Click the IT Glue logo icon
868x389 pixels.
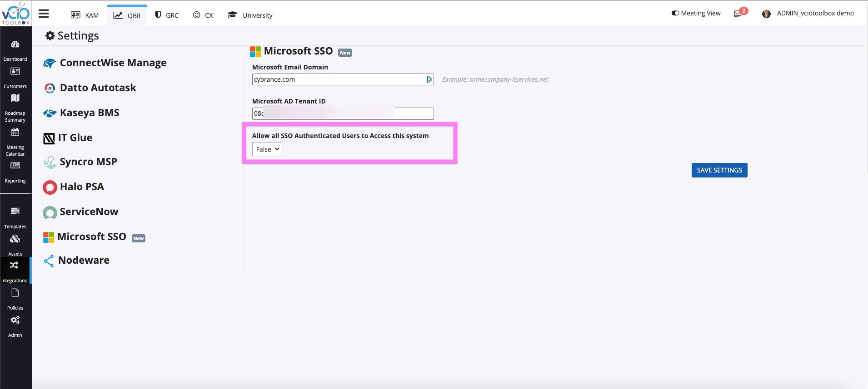click(49, 138)
